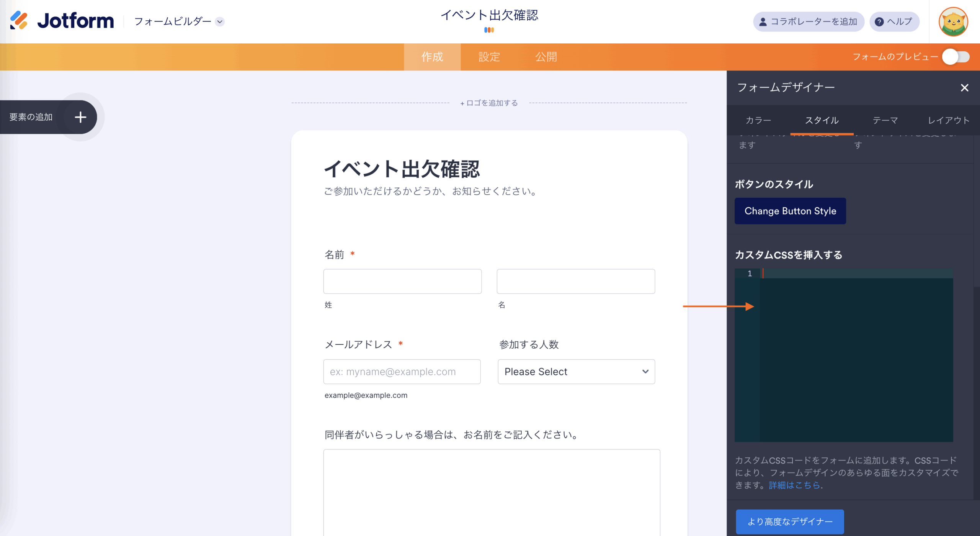The width and height of the screenshot is (980, 536).
Task: Open the user avatar menu
Action: coord(953,22)
